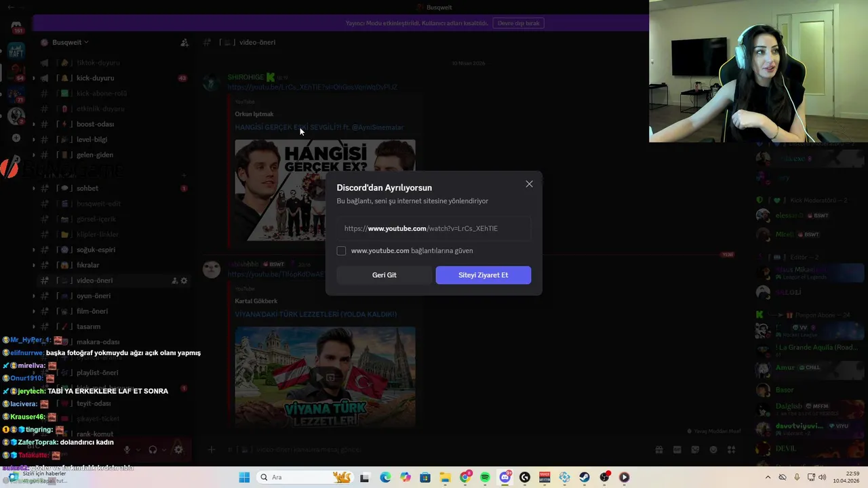
Task: Click the apps icon at message bar end
Action: (x=731, y=449)
